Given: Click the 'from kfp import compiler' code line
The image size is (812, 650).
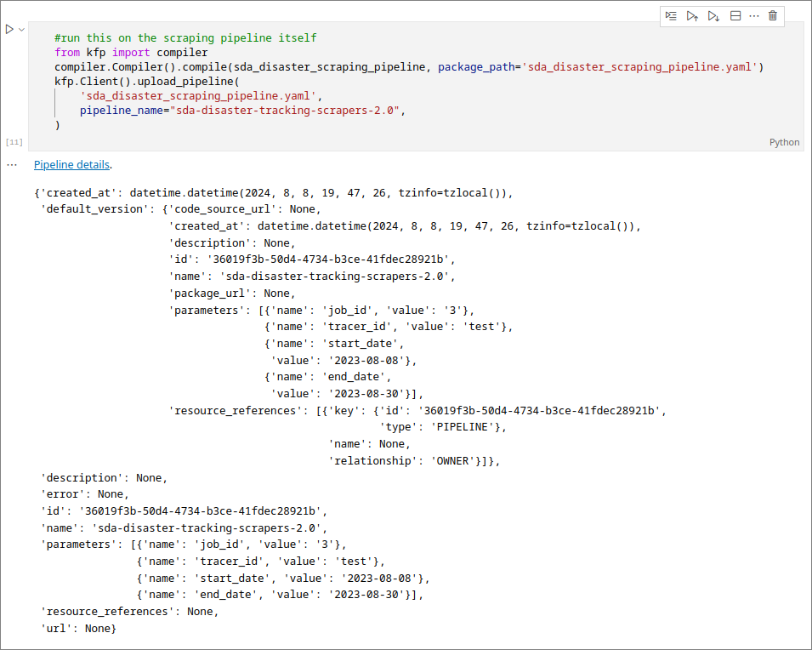Looking at the screenshot, I should (131, 53).
